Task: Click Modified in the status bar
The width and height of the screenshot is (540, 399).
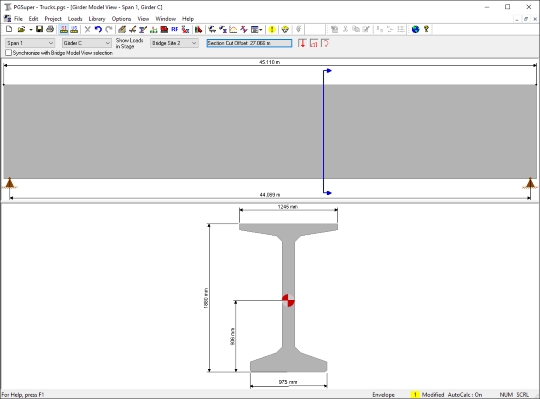Action: 433,395
